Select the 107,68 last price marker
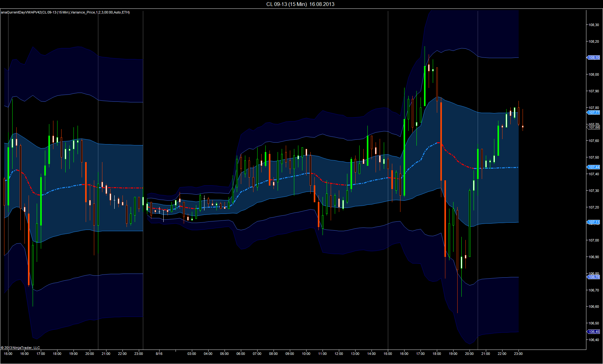This screenshot has height=364, width=603. (x=594, y=127)
